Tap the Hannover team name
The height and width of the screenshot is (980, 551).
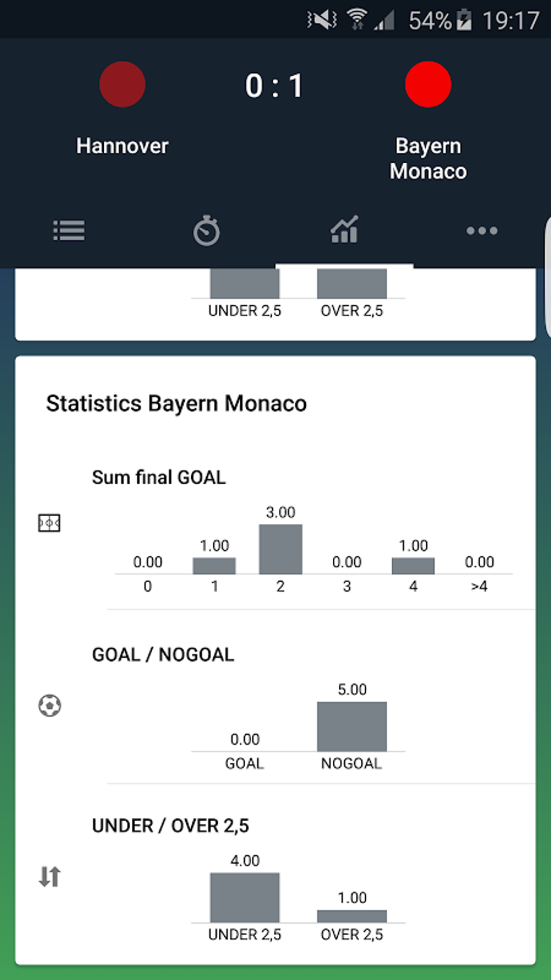coord(123,146)
